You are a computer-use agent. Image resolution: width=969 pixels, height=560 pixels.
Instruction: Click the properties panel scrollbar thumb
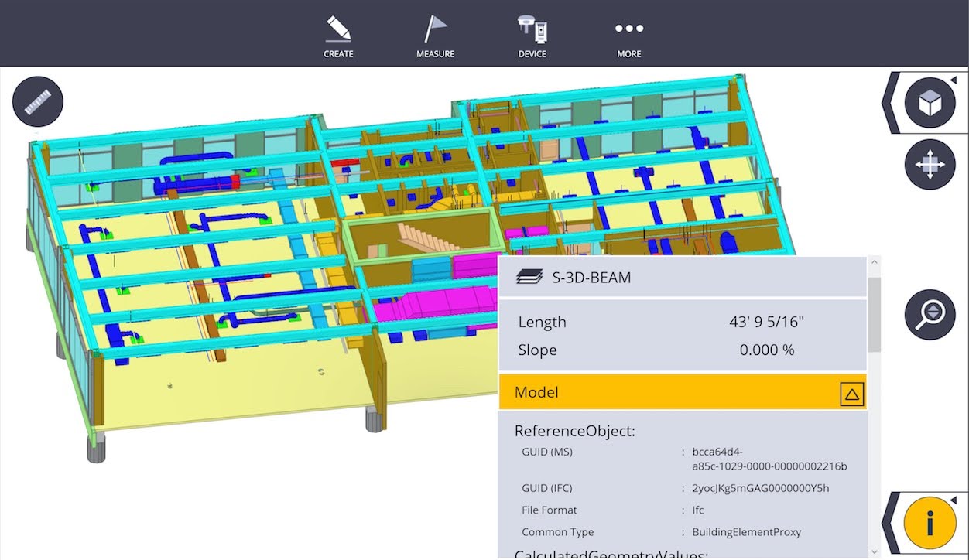875,314
